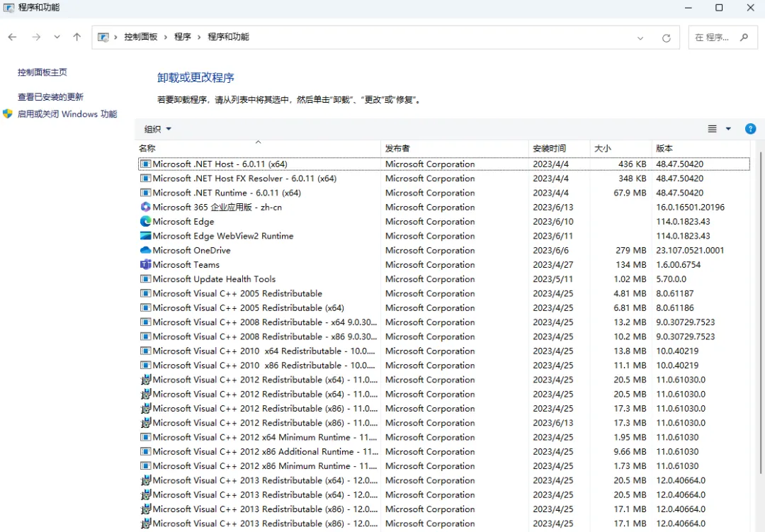The image size is (765, 532).
Task: Go back using the back arrow
Action: pyautogui.click(x=13, y=37)
